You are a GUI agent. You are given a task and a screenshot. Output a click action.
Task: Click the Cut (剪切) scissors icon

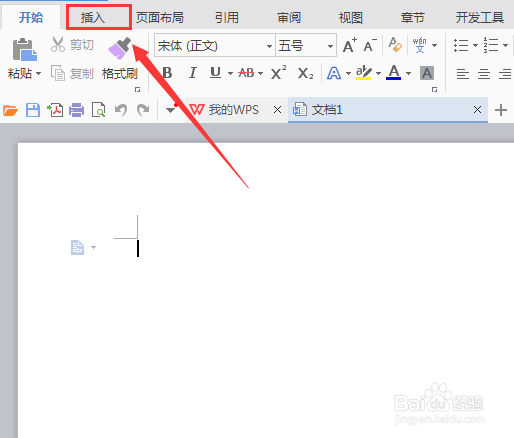tap(58, 45)
